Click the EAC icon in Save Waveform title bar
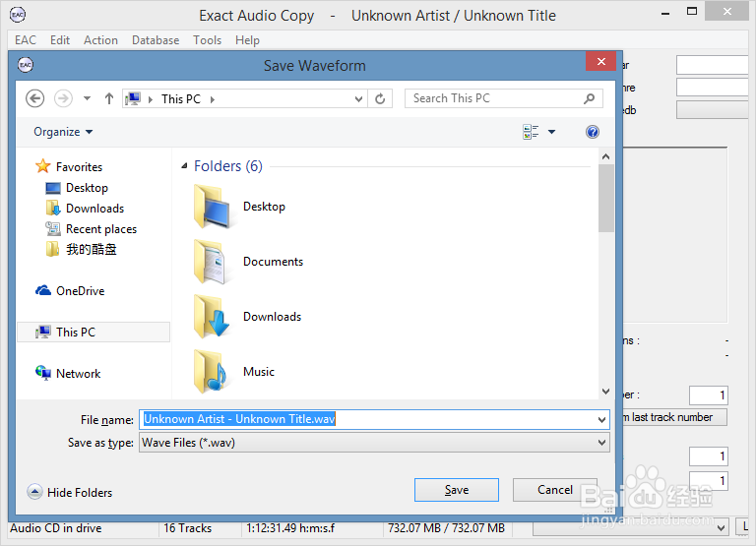756x546 pixels. [x=26, y=64]
